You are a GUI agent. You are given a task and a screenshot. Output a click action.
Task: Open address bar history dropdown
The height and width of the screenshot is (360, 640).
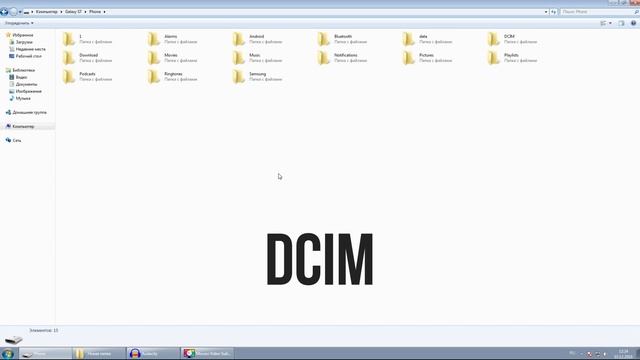pyautogui.click(x=546, y=12)
